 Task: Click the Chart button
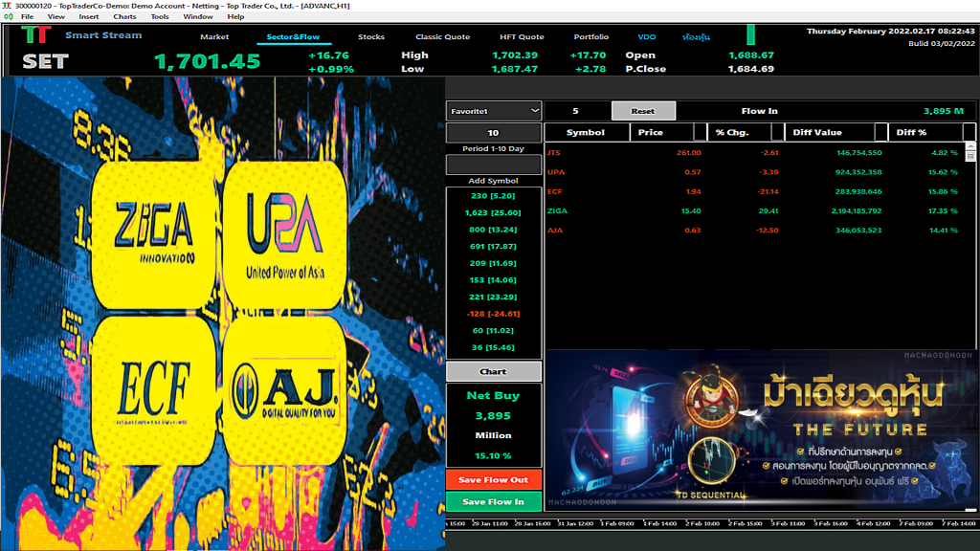coord(493,372)
